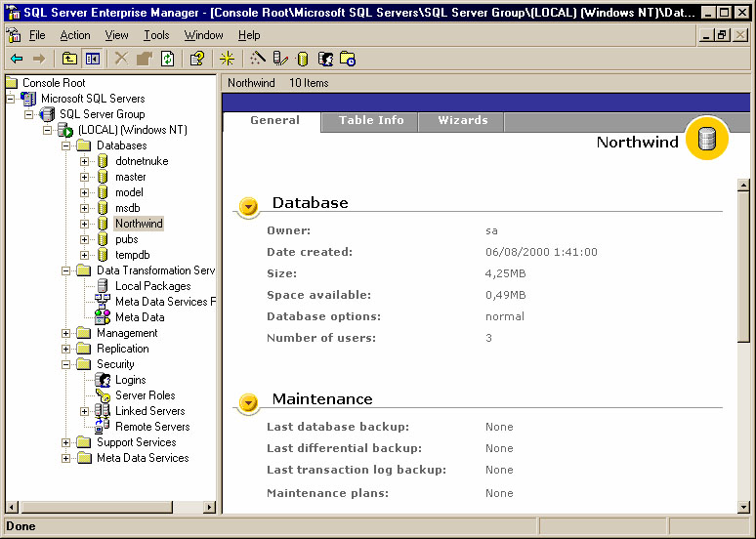Click the New Job folder toolbar icon

348,59
